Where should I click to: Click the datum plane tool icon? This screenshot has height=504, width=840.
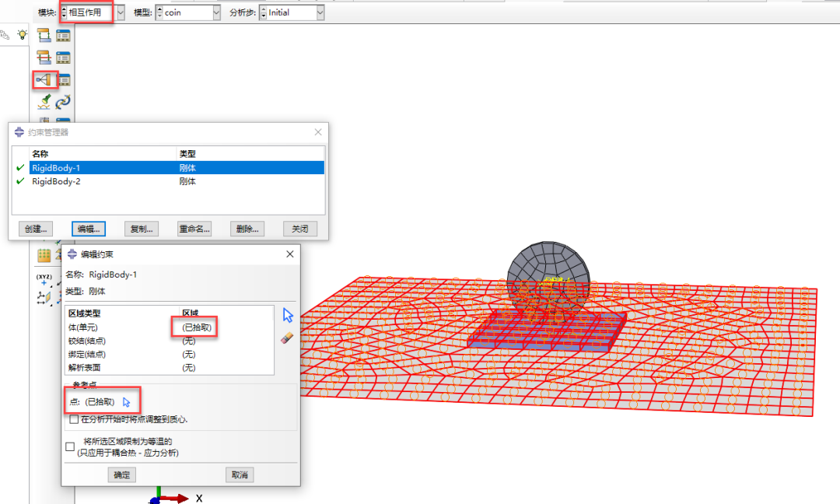(x=44, y=297)
